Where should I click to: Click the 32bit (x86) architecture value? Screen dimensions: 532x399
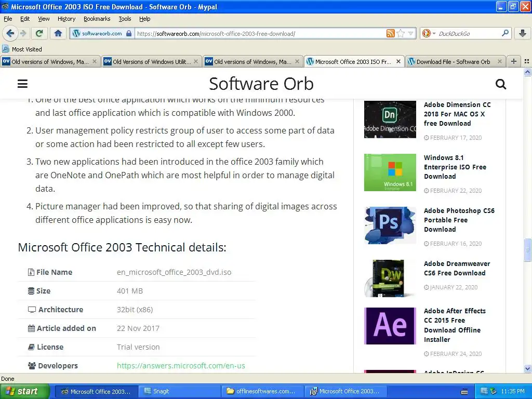point(135,310)
